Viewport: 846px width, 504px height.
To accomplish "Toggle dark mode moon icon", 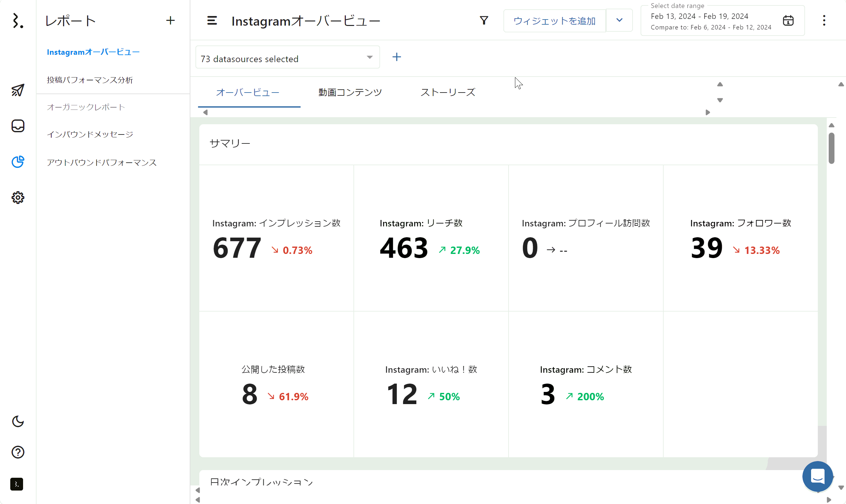I will pos(18,421).
